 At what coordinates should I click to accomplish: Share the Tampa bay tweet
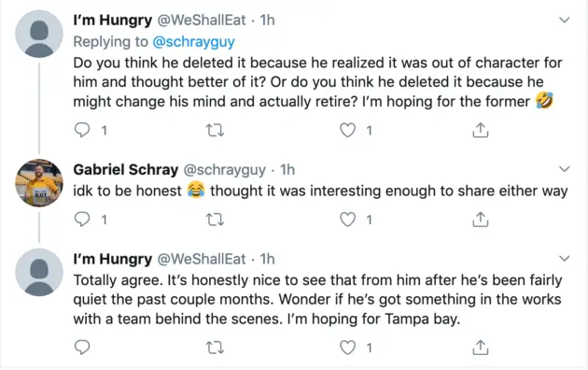pos(481,348)
